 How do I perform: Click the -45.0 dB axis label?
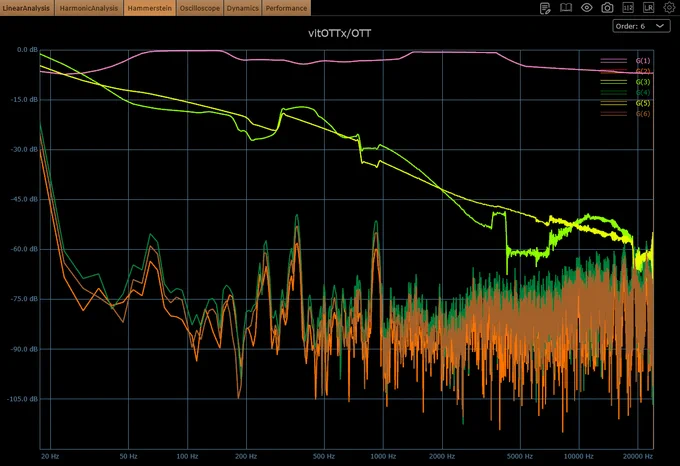click(25, 199)
